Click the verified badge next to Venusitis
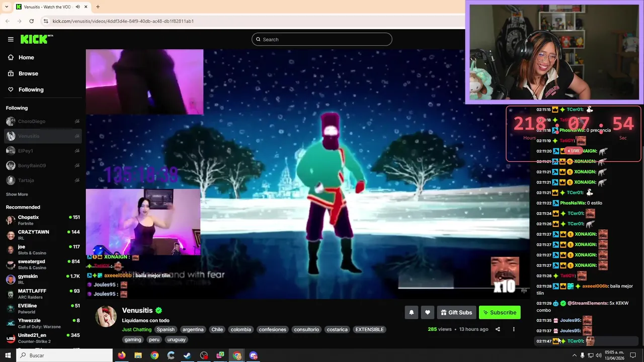The width and height of the screenshot is (644, 362). click(158, 310)
